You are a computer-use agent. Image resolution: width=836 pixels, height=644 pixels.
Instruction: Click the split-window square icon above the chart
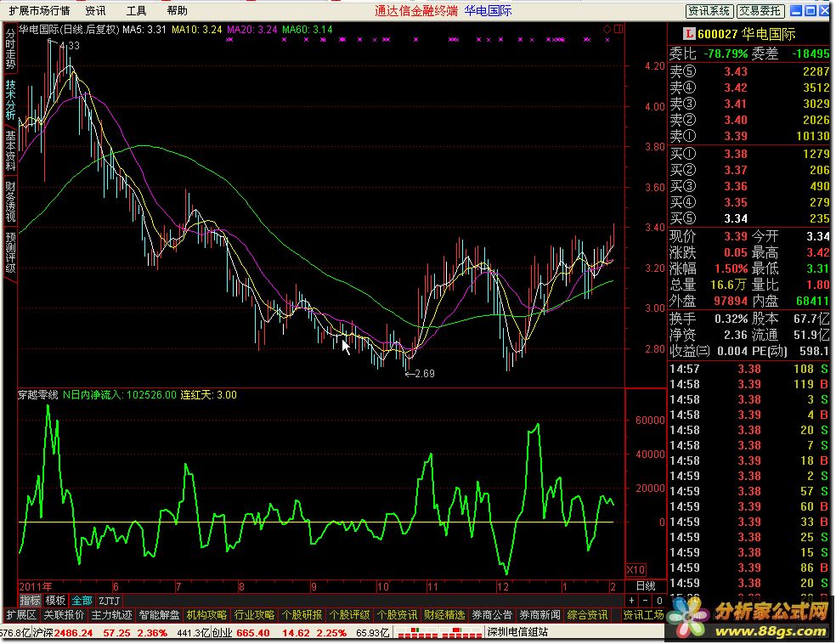[x=619, y=30]
